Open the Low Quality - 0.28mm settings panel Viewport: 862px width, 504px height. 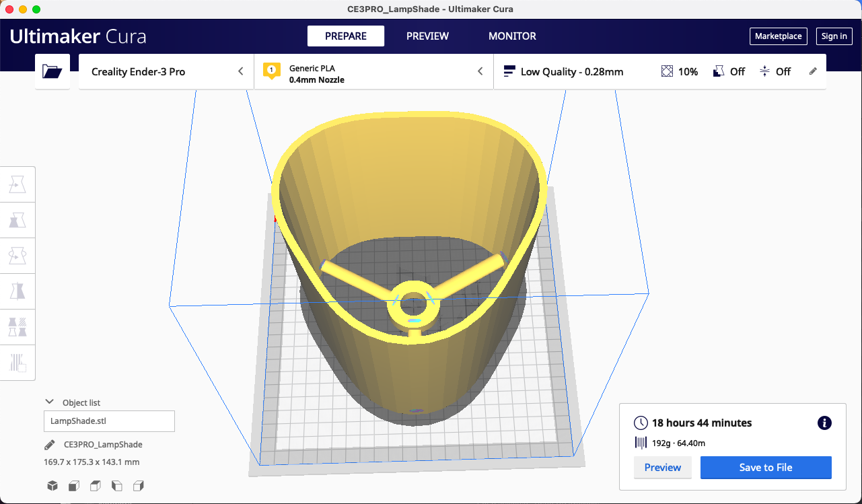pos(660,71)
